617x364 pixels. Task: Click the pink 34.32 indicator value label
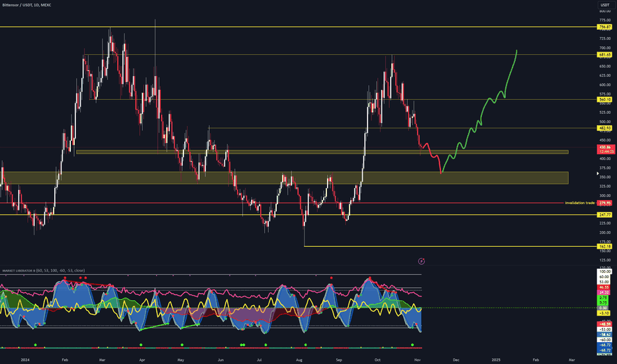click(x=604, y=293)
